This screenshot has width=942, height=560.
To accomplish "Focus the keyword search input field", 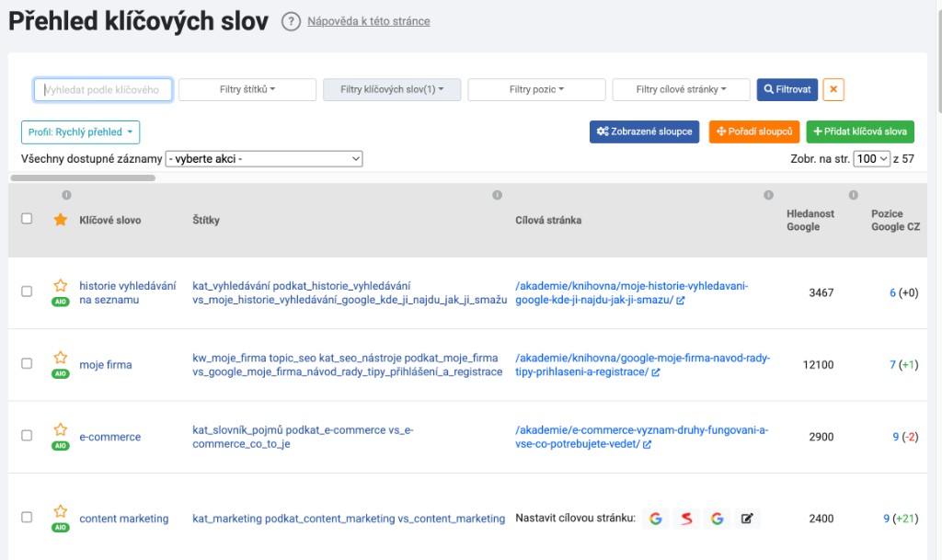I will 103,89.
